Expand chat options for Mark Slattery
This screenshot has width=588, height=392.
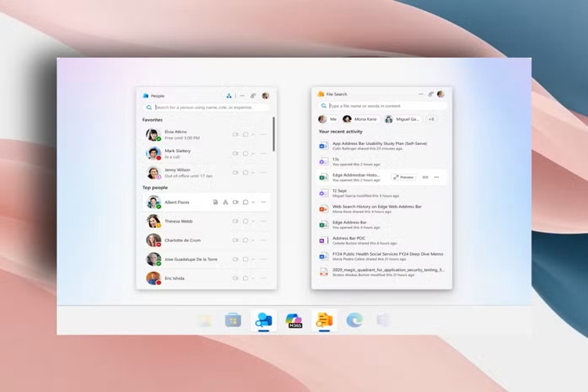[x=253, y=154]
